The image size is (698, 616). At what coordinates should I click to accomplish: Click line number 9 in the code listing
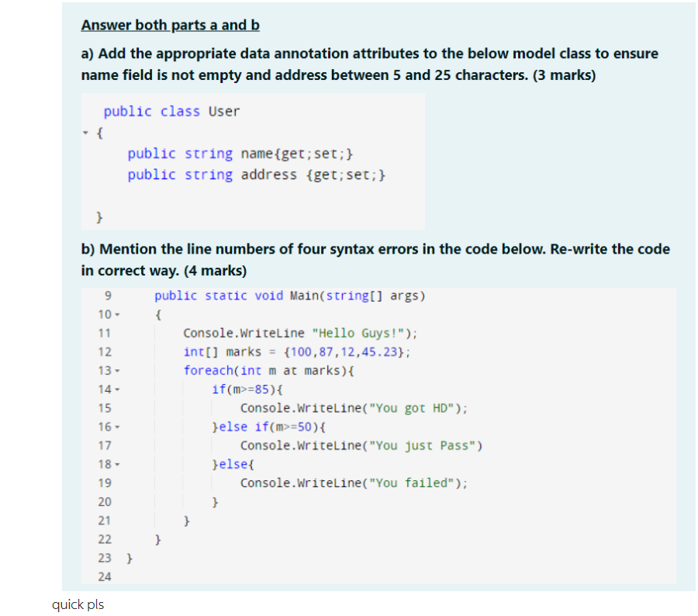point(106,295)
